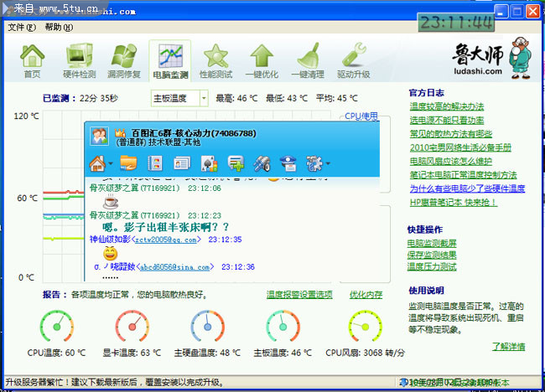Open 漏洞修复 vulnerability repair

(123, 60)
